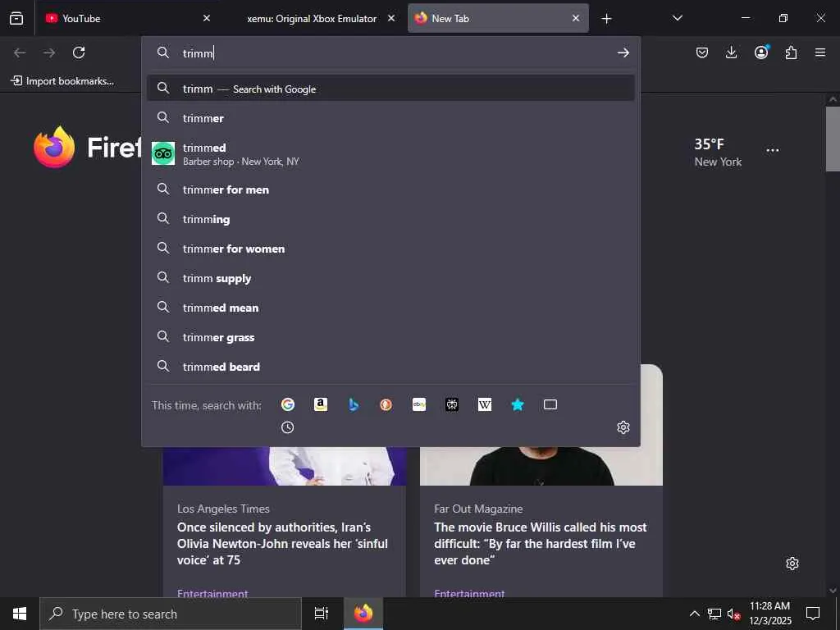Open 35°F New York weather widget
Image resolution: width=840 pixels, height=630 pixels.
pos(717,152)
